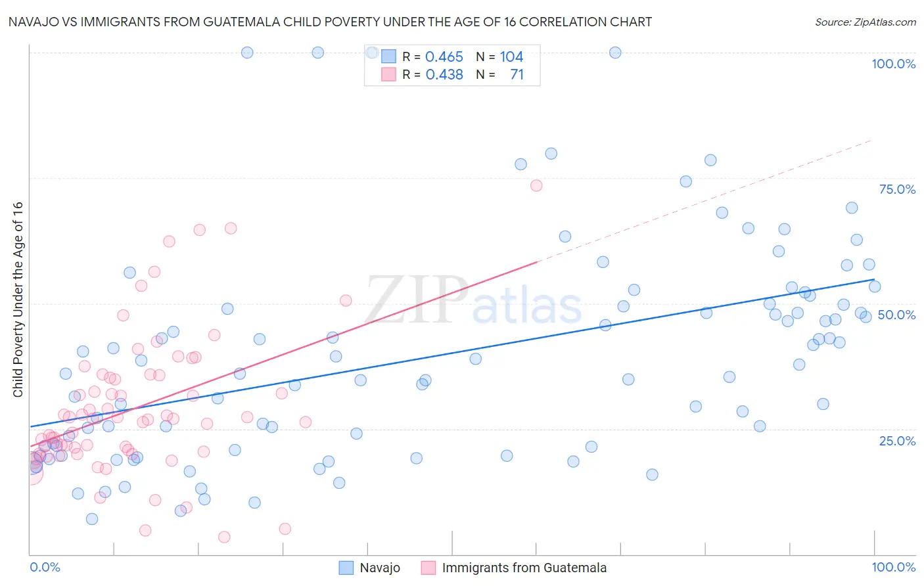
Task: Click the 0.0% x-axis label
Action: pos(45,567)
